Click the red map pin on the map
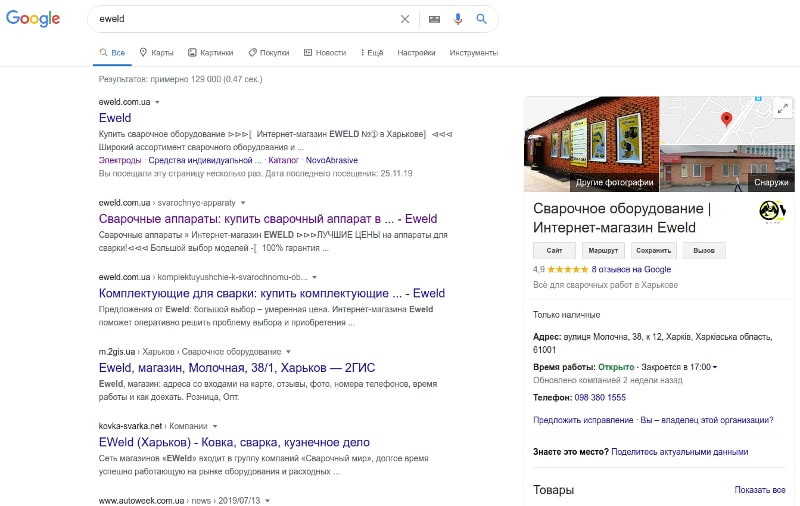The height and width of the screenshot is (506, 800). coord(726,119)
